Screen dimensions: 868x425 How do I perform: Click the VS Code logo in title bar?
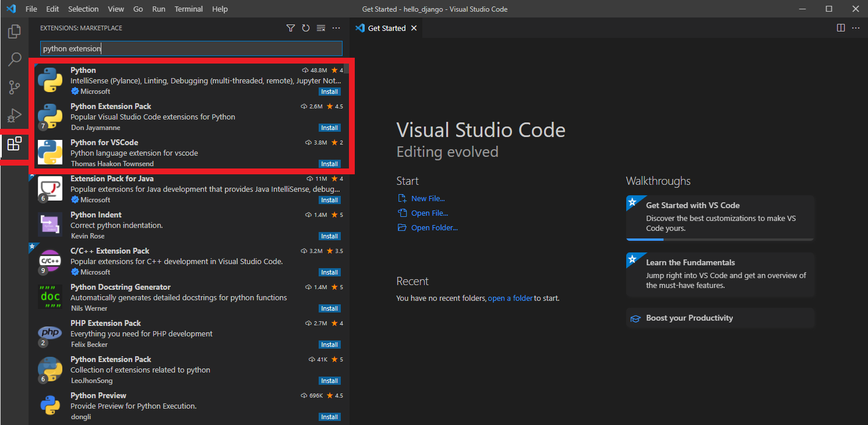pos(10,9)
